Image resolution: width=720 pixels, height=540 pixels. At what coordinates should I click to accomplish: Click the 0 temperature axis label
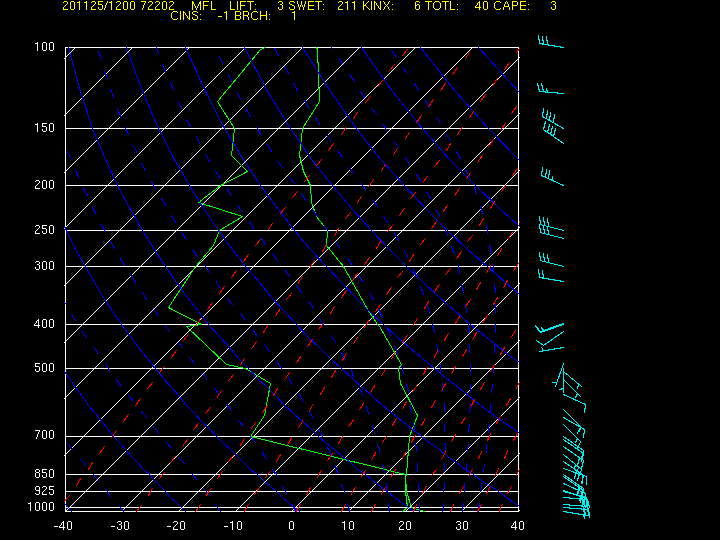coord(292,526)
